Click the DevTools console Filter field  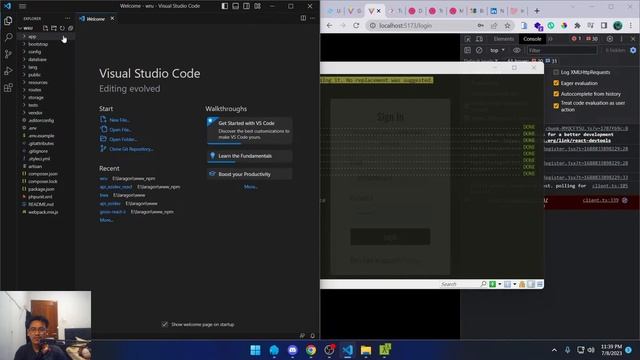point(562,50)
